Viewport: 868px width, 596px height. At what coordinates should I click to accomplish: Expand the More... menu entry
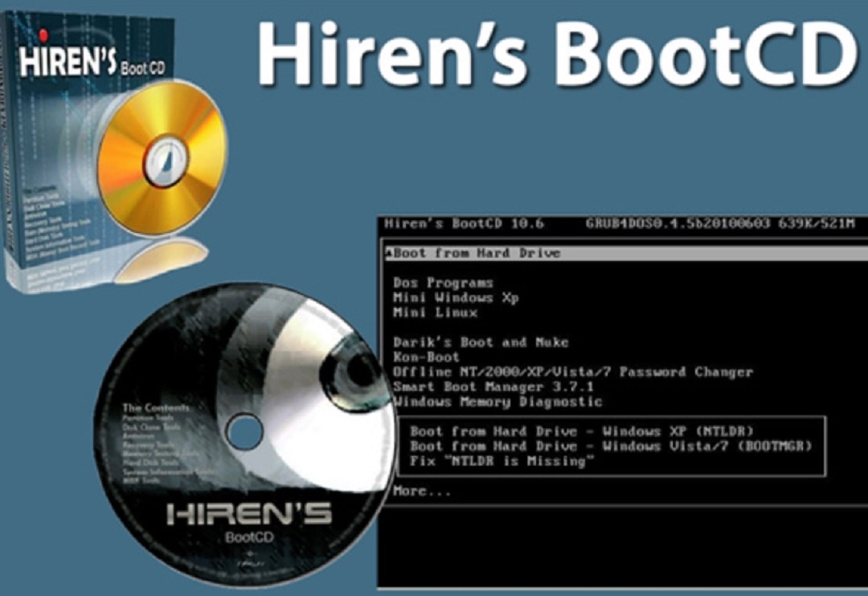pos(422,491)
